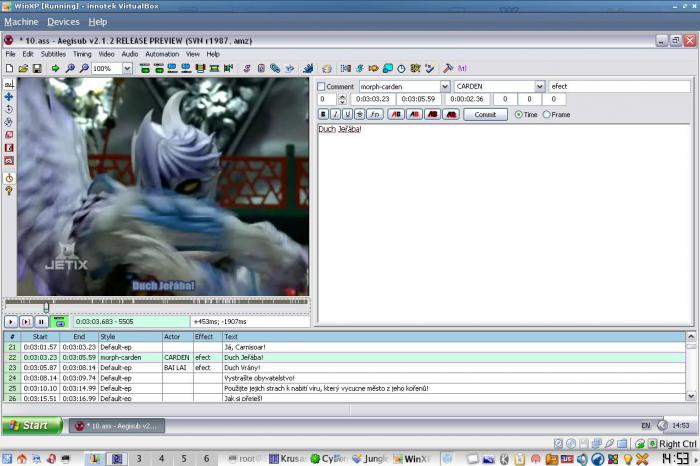Click the Commit button
This screenshot has height=466, width=700.
click(485, 115)
